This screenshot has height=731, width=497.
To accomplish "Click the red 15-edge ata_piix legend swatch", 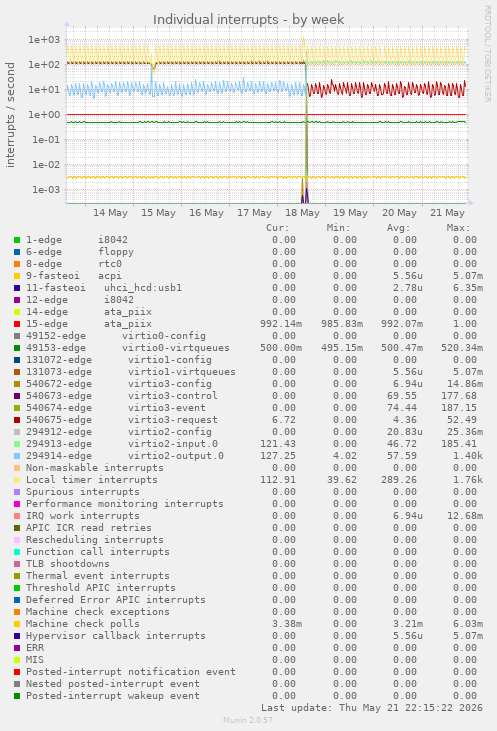I will (x=17, y=324).
